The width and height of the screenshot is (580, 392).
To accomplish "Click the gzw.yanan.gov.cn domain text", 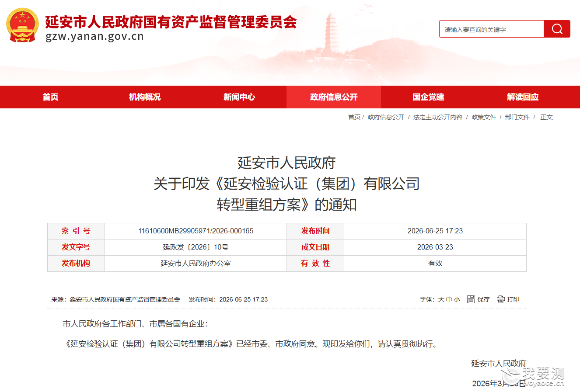I will pyautogui.click(x=94, y=36).
